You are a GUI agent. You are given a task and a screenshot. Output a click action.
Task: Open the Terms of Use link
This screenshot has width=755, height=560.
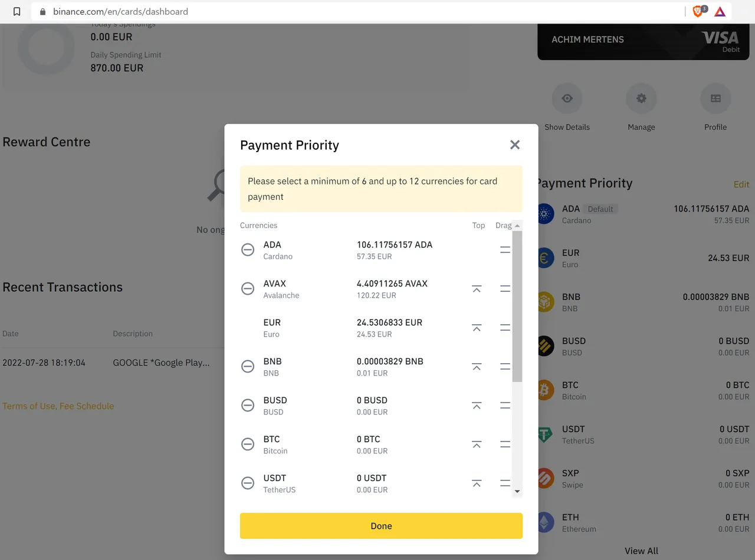(29, 406)
